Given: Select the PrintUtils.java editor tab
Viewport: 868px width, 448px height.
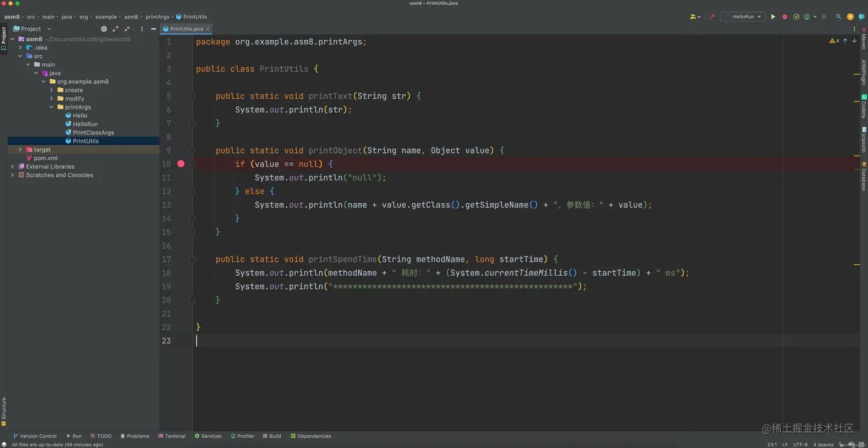Looking at the screenshot, I should pyautogui.click(x=187, y=29).
